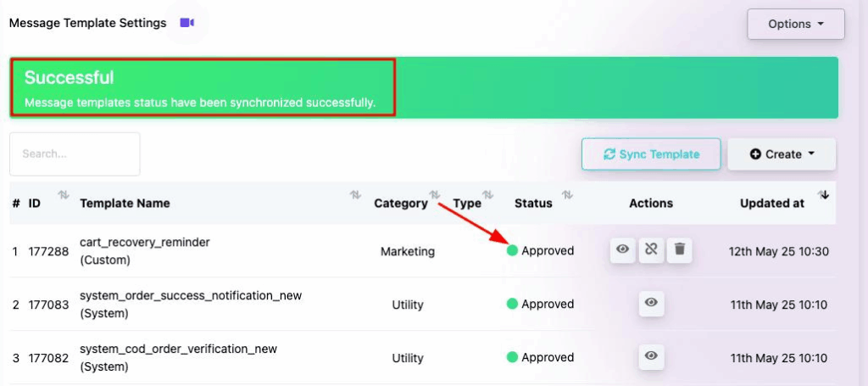Sort by Type column sort icon

click(x=488, y=196)
